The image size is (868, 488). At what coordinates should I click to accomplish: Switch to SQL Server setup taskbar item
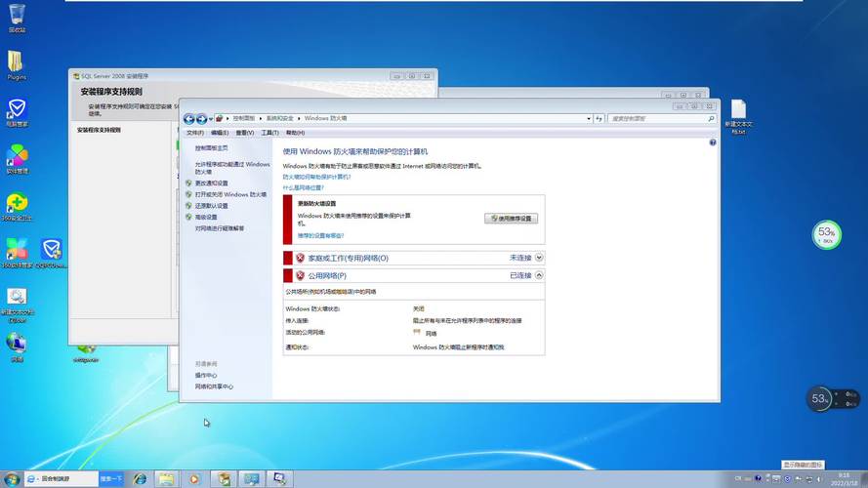(224, 478)
